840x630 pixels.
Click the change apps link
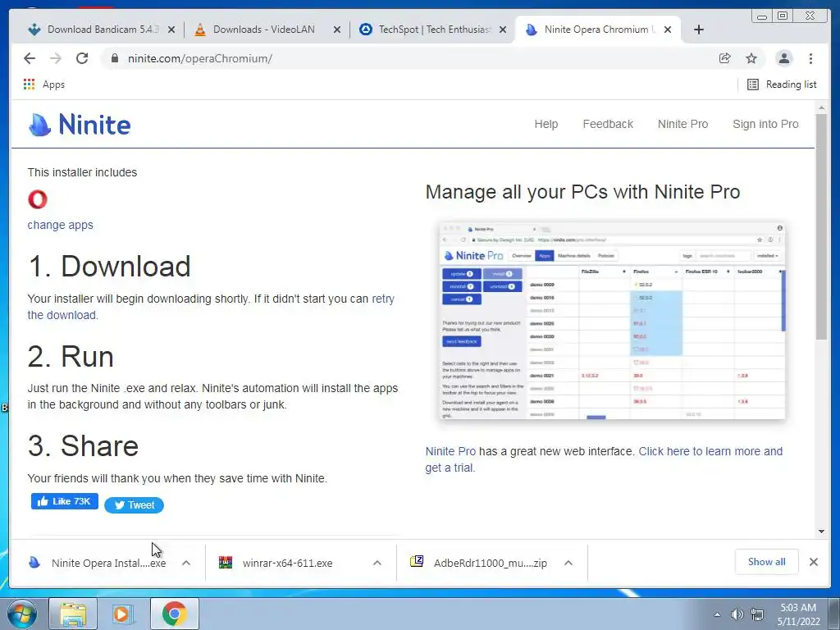click(60, 225)
